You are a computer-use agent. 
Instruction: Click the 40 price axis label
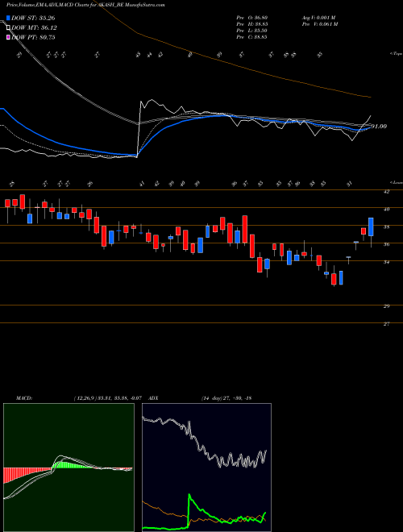coord(387,210)
